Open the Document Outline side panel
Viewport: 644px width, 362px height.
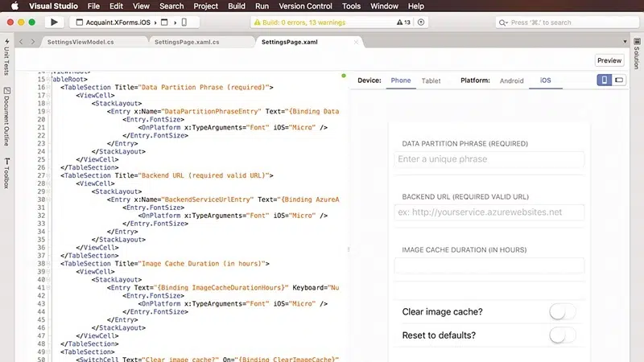click(6, 116)
